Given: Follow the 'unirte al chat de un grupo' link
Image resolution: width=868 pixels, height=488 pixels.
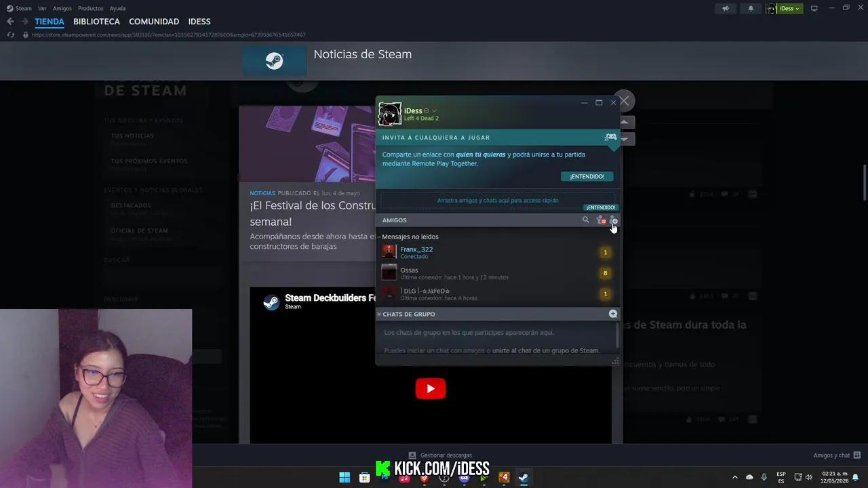Looking at the screenshot, I should point(546,350).
